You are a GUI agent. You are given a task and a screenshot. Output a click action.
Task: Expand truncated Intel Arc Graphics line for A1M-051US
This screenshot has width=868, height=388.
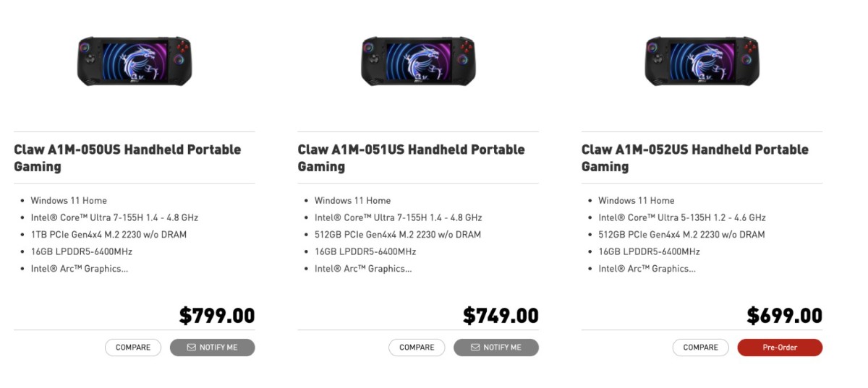(363, 269)
